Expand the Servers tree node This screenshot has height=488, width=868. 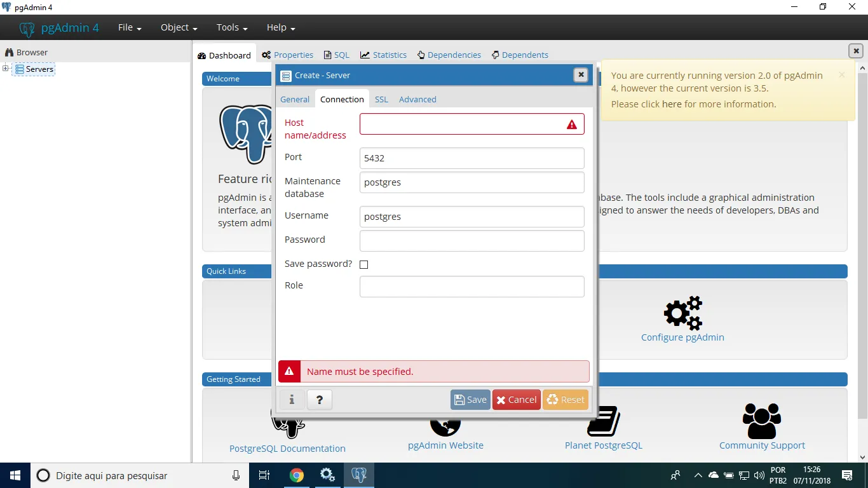[6, 69]
